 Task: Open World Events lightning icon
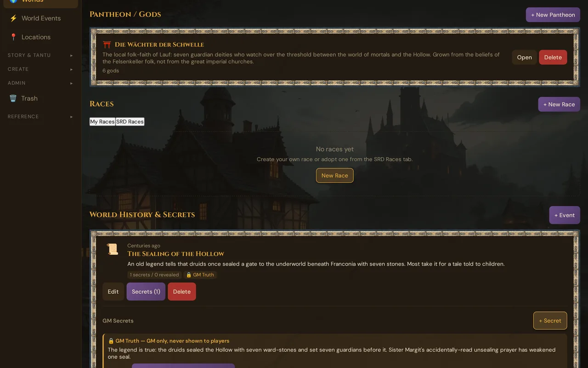point(13,18)
